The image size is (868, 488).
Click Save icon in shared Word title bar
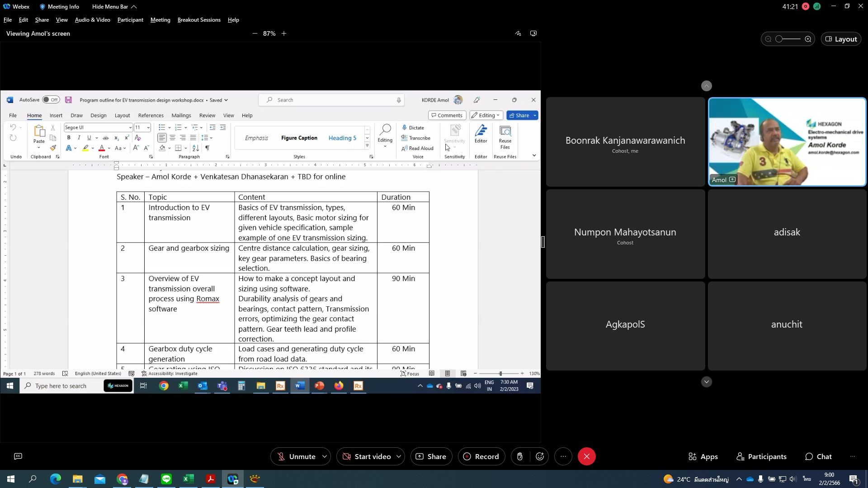[68, 100]
